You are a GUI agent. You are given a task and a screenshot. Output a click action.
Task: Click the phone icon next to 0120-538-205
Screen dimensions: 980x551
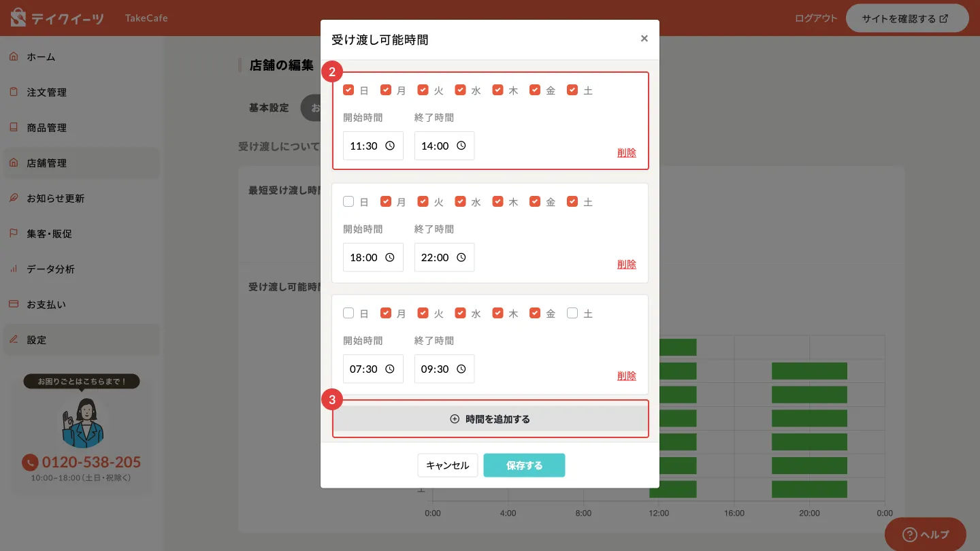30,463
